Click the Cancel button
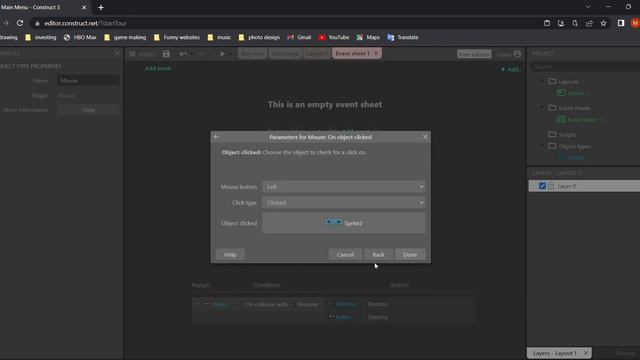Image resolution: width=640 pixels, height=360 pixels. coord(345,254)
